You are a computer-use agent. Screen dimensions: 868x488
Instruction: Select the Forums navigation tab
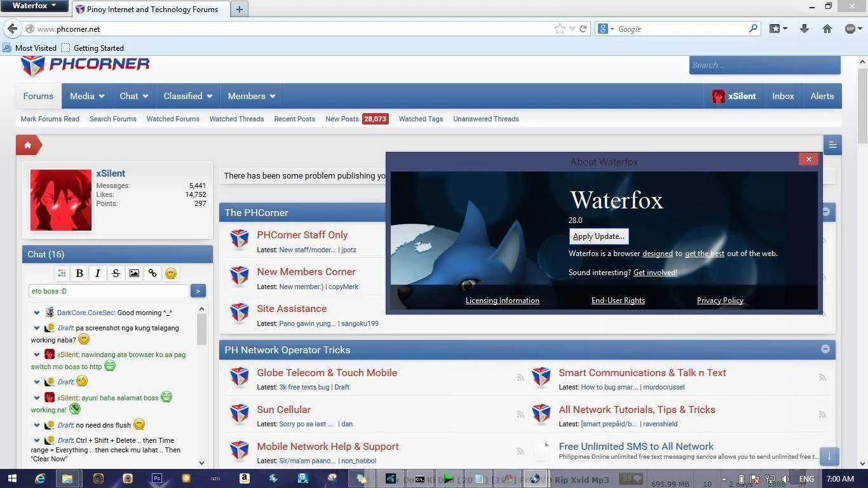click(38, 96)
